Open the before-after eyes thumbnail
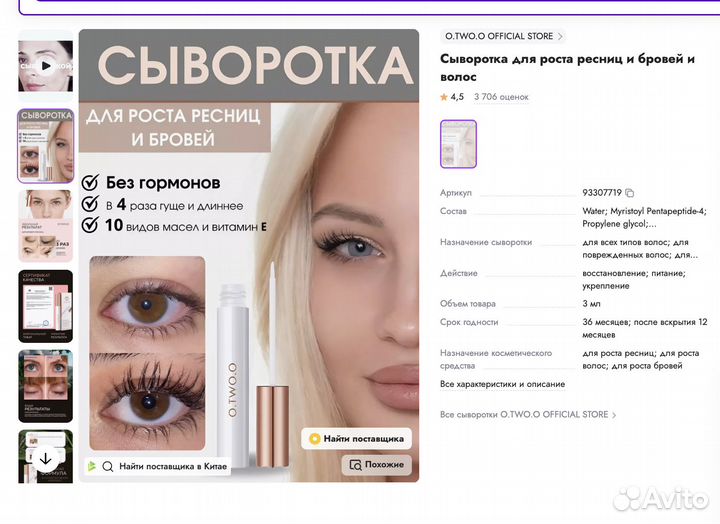 tap(45, 386)
